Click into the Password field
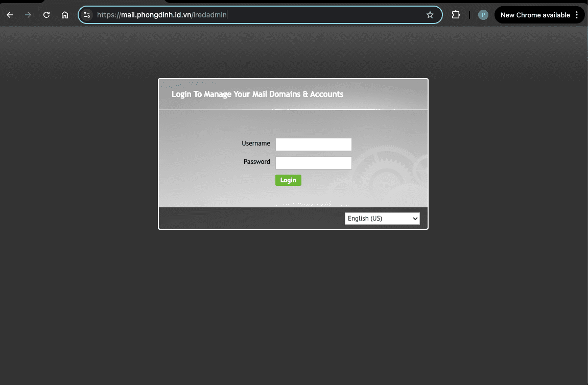 [314, 163]
